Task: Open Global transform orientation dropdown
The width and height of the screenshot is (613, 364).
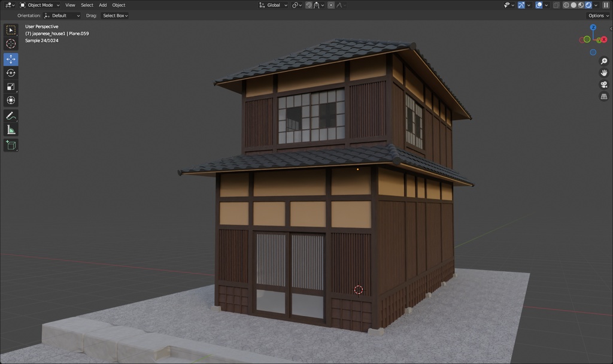Action: [x=273, y=5]
